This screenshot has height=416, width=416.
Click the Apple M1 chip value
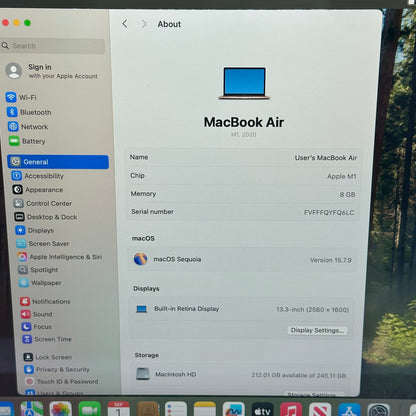342,176
